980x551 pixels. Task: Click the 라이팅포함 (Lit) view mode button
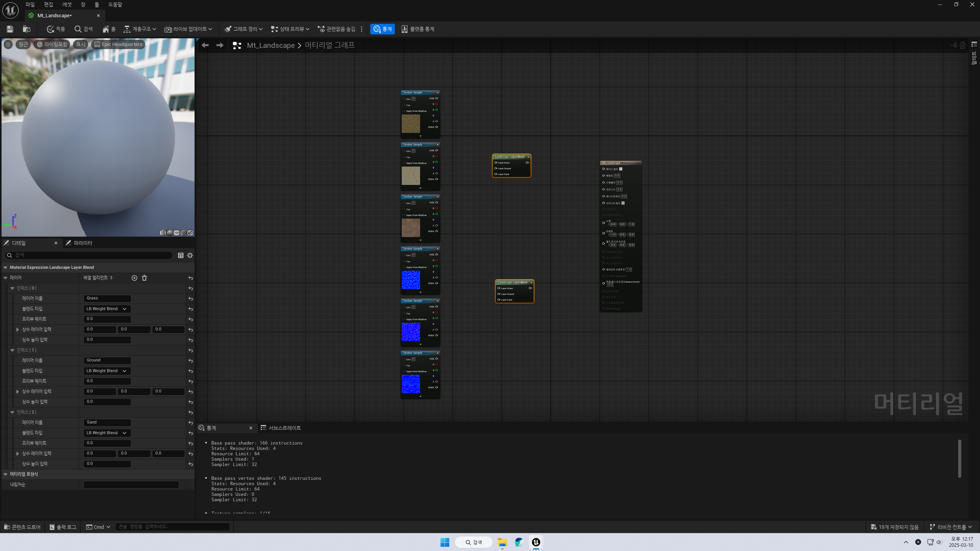click(52, 44)
